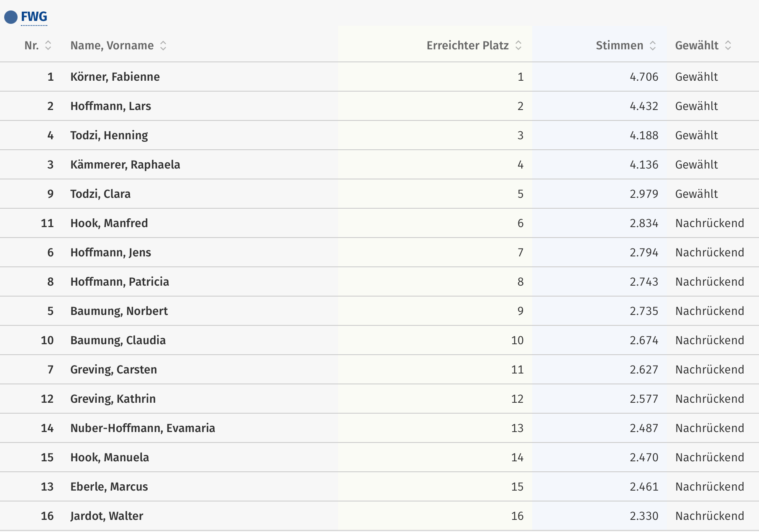Sort by Nr. column arrows
Screen dimensions: 759x532
click(48, 45)
